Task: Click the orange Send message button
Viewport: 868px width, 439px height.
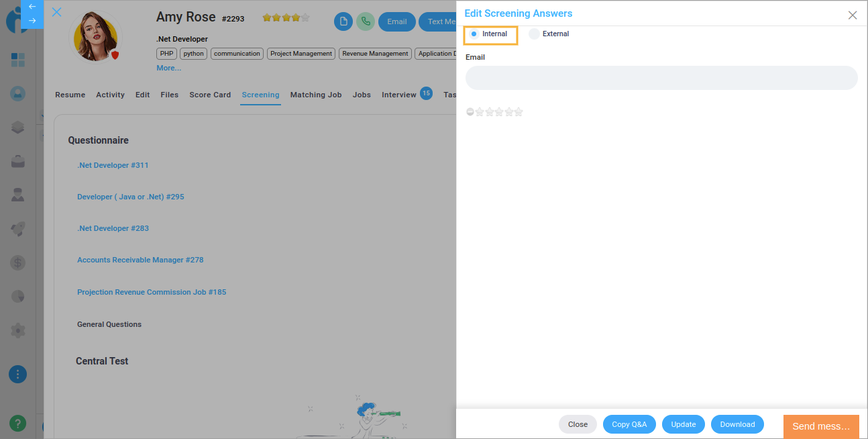Action: click(x=821, y=427)
